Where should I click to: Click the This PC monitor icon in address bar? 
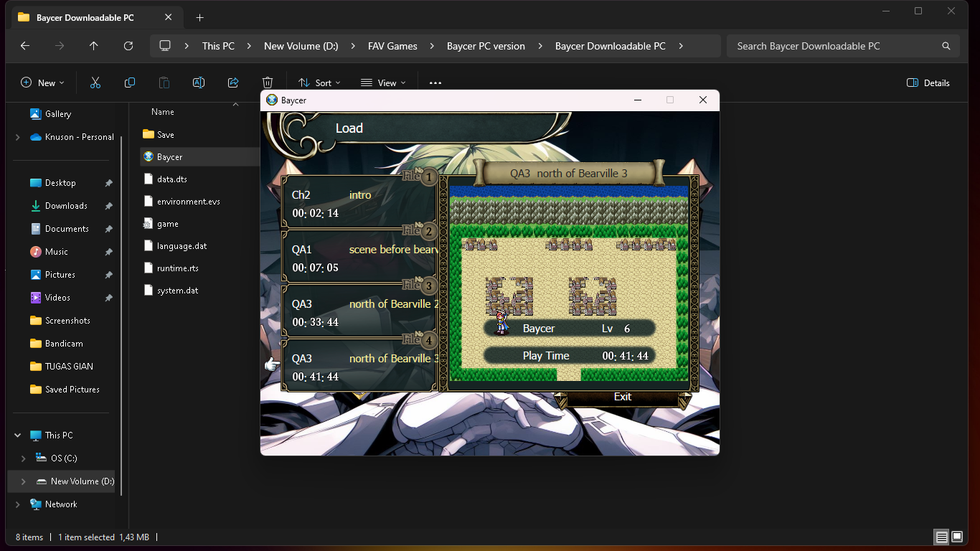(x=165, y=46)
